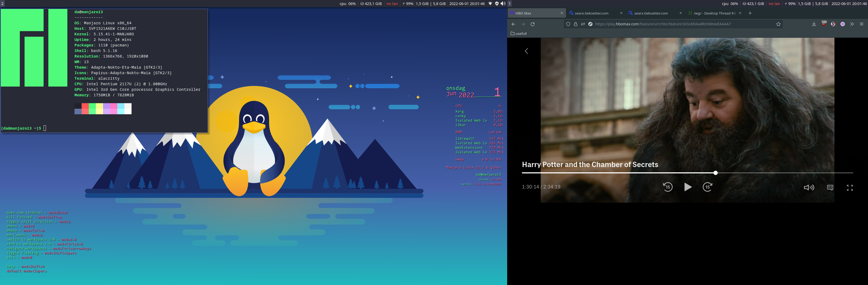Mute the video volume
Viewport: 868px width, 285px height.
pyautogui.click(x=809, y=187)
